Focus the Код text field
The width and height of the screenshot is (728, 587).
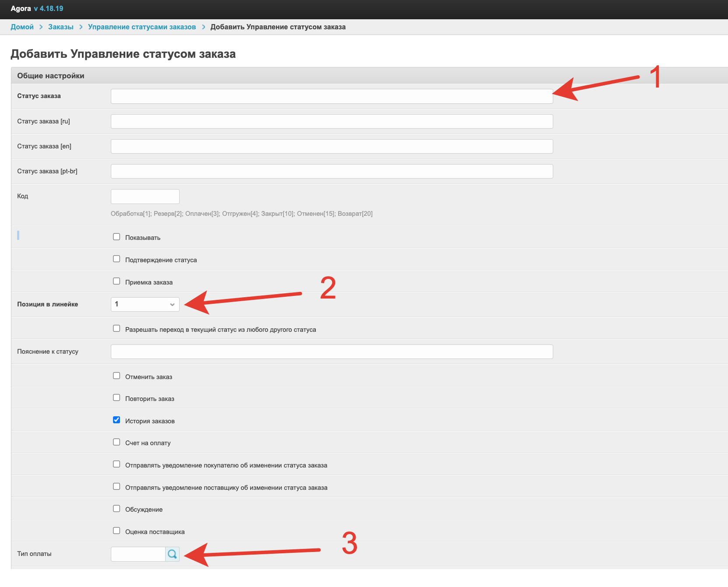point(145,197)
